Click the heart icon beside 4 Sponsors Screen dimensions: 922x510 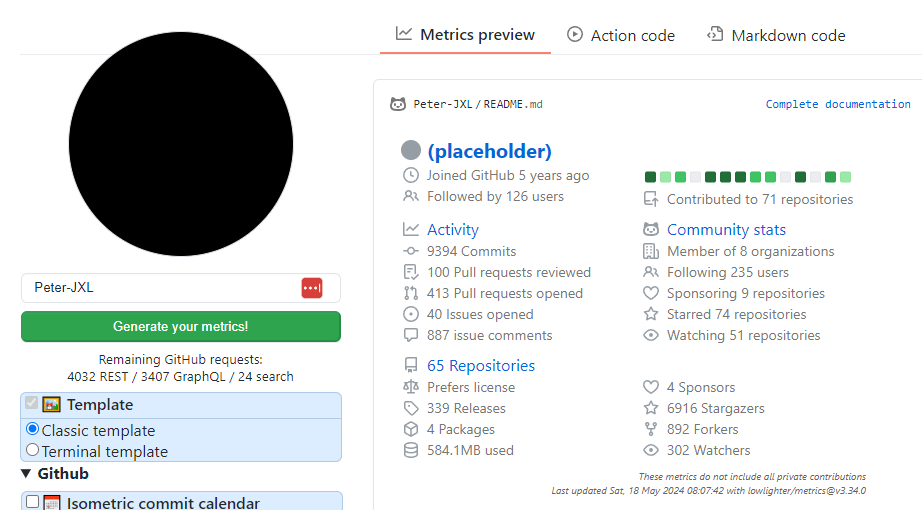coord(651,386)
